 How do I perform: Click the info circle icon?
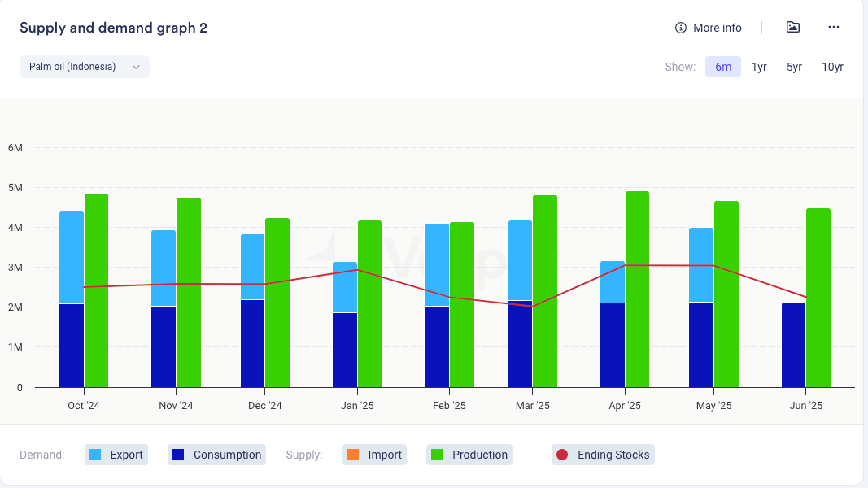681,28
